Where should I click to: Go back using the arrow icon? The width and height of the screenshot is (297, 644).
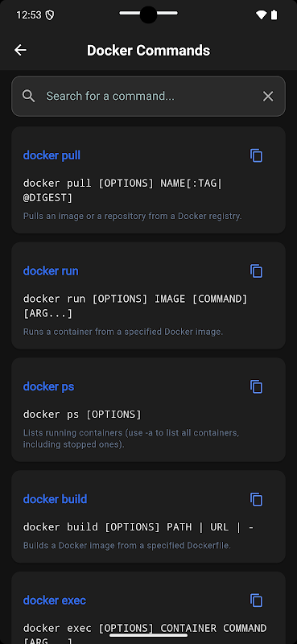[20, 50]
